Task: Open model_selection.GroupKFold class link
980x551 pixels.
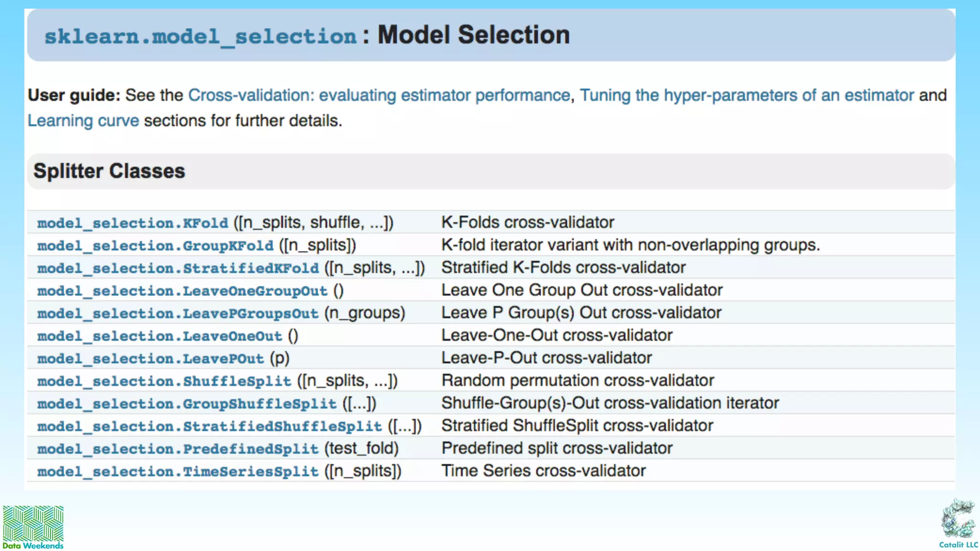Action: [x=155, y=245]
